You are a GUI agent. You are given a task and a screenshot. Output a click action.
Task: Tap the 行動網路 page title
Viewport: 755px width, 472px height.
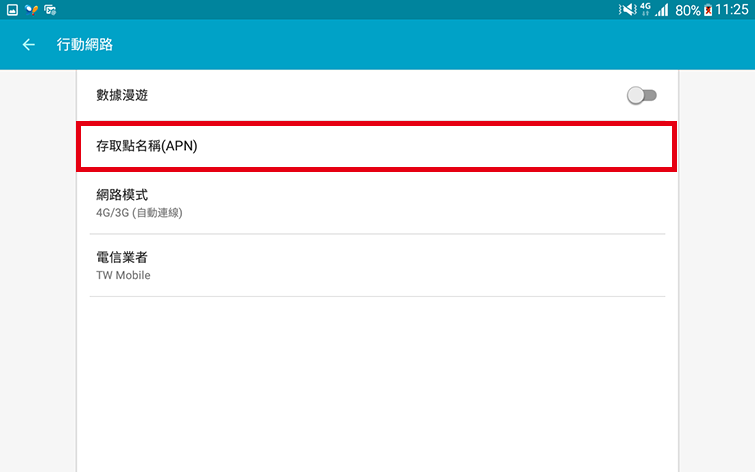click(85, 45)
